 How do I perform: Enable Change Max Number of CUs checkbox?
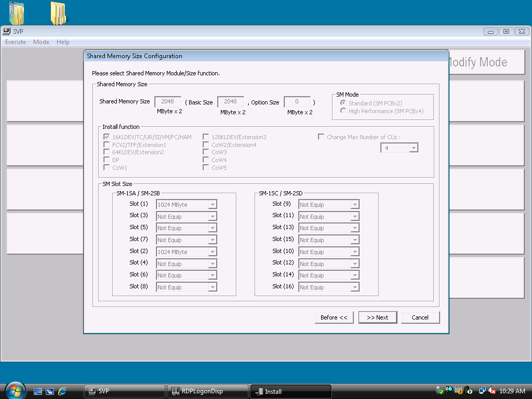click(321, 137)
